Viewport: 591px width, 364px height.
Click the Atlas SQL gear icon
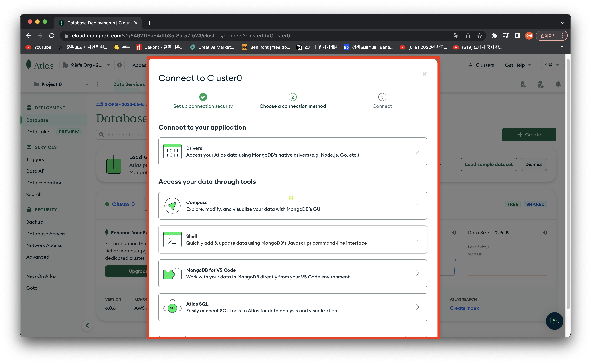pyautogui.click(x=172, y=307)
